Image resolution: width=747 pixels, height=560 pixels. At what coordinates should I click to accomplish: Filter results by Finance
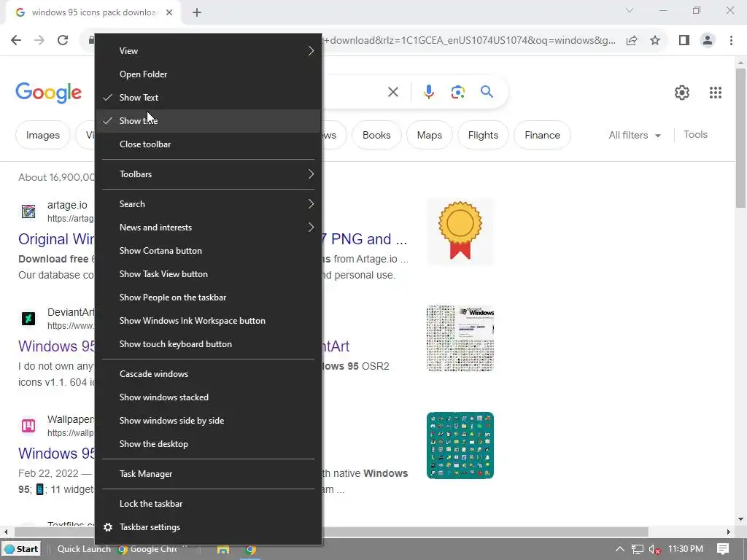[542, 135]
